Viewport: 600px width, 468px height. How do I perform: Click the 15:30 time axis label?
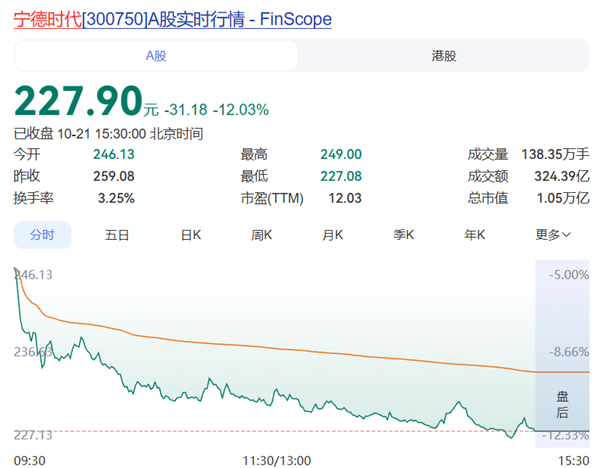coord(574,460)
